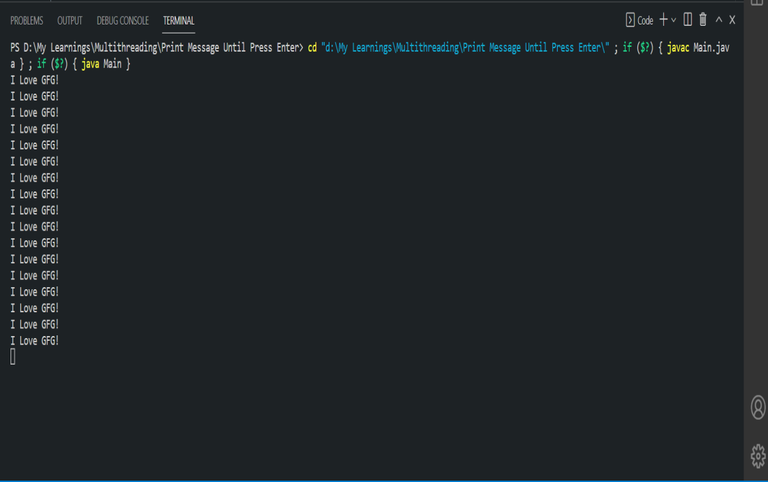
Task: Split the terminal panel
Action: point(688,20)
